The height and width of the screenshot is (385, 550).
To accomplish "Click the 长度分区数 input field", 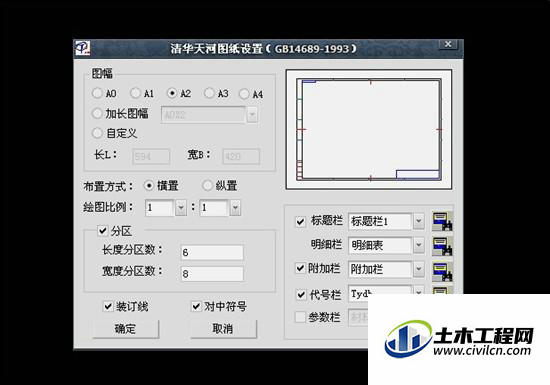I will click(212, 252).
